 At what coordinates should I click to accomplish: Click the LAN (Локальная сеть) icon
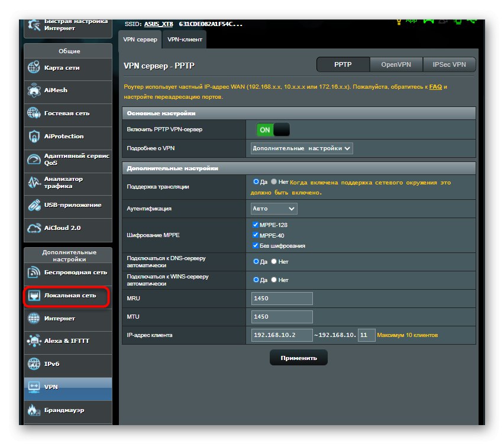[34, 295]
